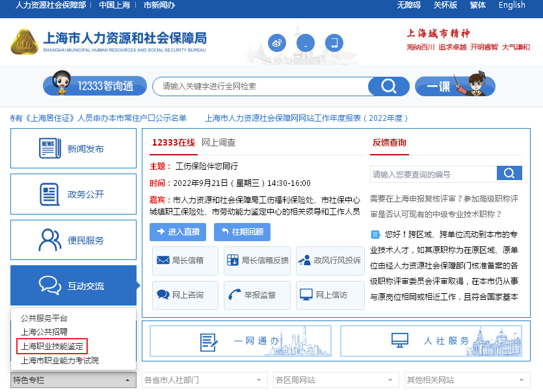The image size is (543, 392).
Task: Expand 各省市人社部门 dropdown
Action: (205, 380)
